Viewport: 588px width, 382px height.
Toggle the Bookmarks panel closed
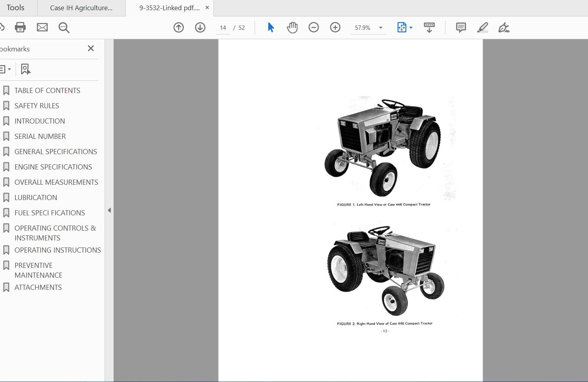coord(91,48)
